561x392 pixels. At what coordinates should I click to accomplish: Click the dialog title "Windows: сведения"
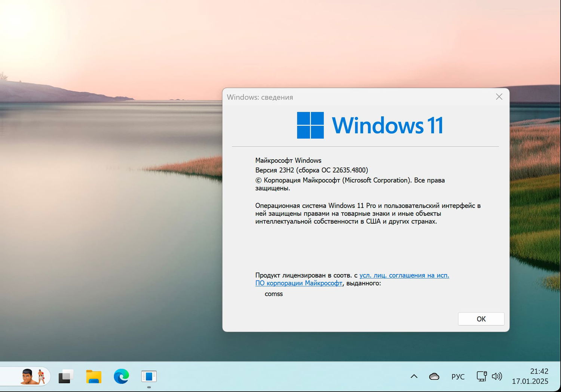[260, 97]
